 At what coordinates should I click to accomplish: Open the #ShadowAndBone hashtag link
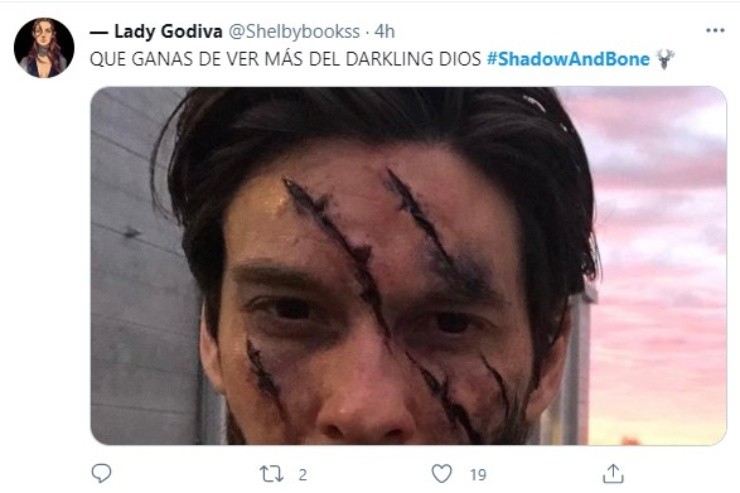click(x=567, y=59)
